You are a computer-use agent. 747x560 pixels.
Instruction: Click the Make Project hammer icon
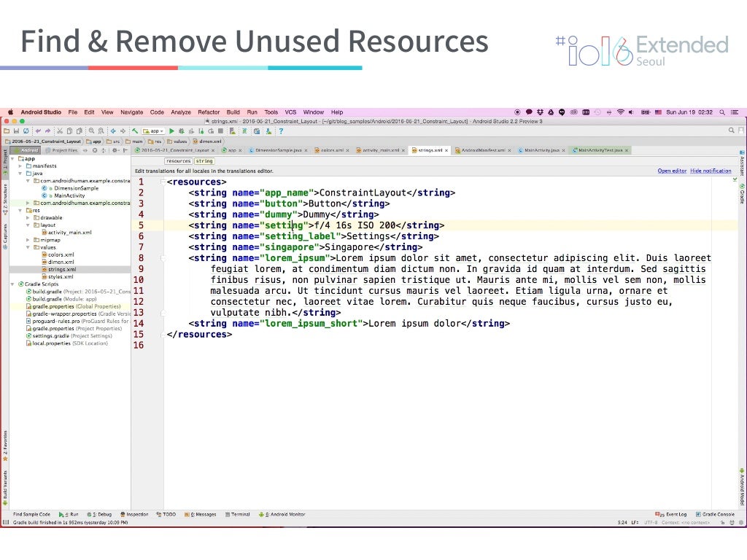(x=135, y=131)
